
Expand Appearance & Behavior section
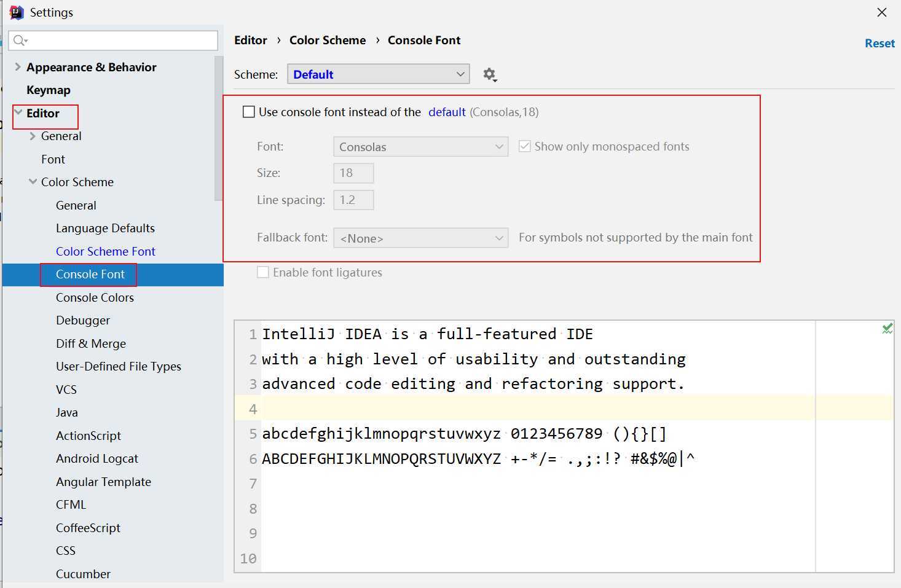pos(18,67)
